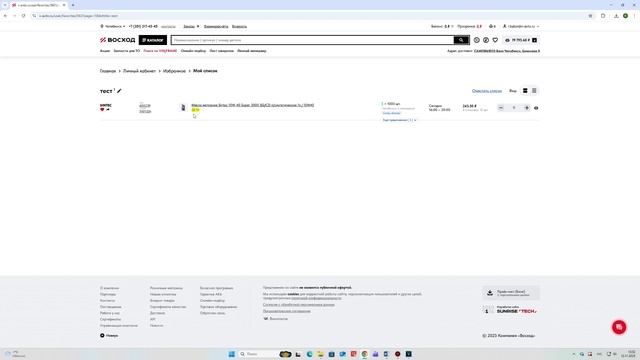Increase quantity with the plus button
Image resolution: width=640 pixels, height=360 pixels.
click(527, 108)
